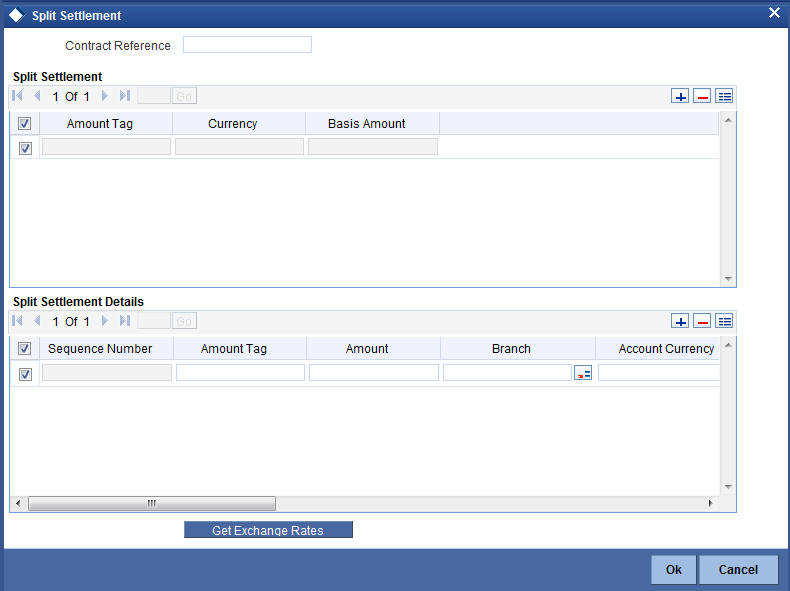Toggle the first row checkbox in Split Settlement
This screenshot has height=591, width=790.
pyautogui.click(x=25, y=148)
